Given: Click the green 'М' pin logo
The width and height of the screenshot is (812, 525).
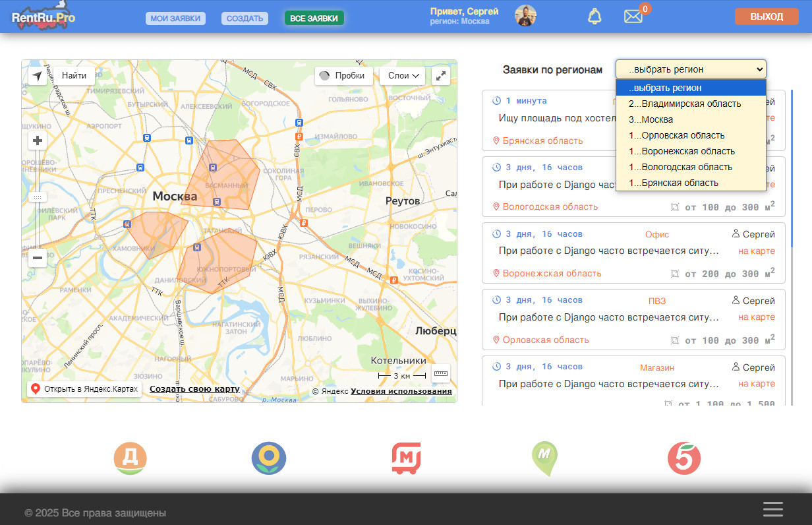Looking at the screenshot, I should pyautogui.click(x=544, y=458).
